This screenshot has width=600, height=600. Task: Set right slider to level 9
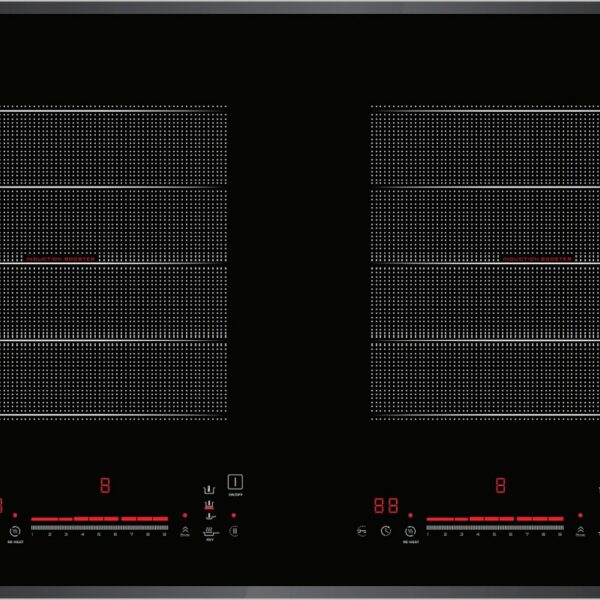click(561, 527)
